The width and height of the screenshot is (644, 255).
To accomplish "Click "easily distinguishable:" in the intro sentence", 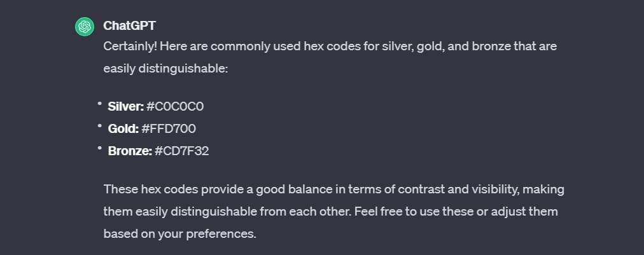I will tap(165, 68).
